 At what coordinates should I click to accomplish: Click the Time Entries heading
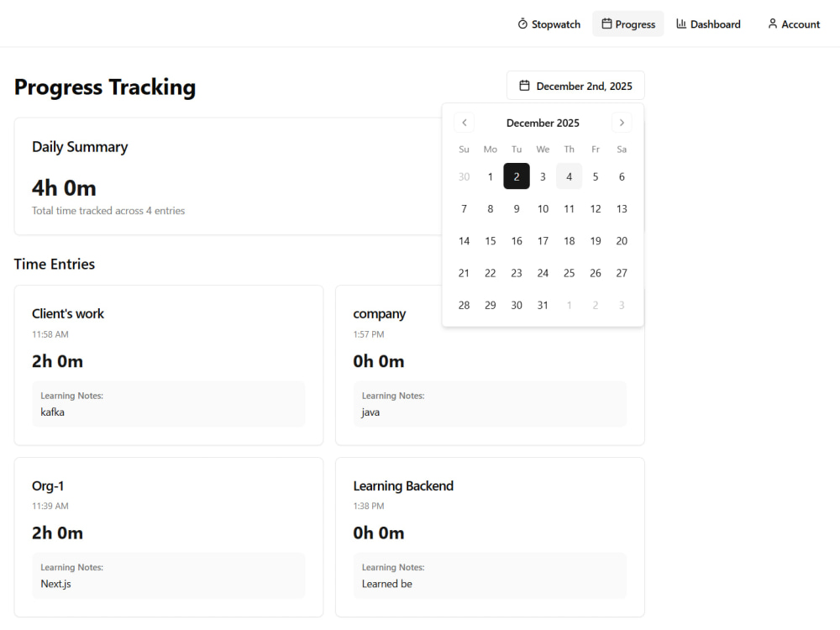[55, 264]
